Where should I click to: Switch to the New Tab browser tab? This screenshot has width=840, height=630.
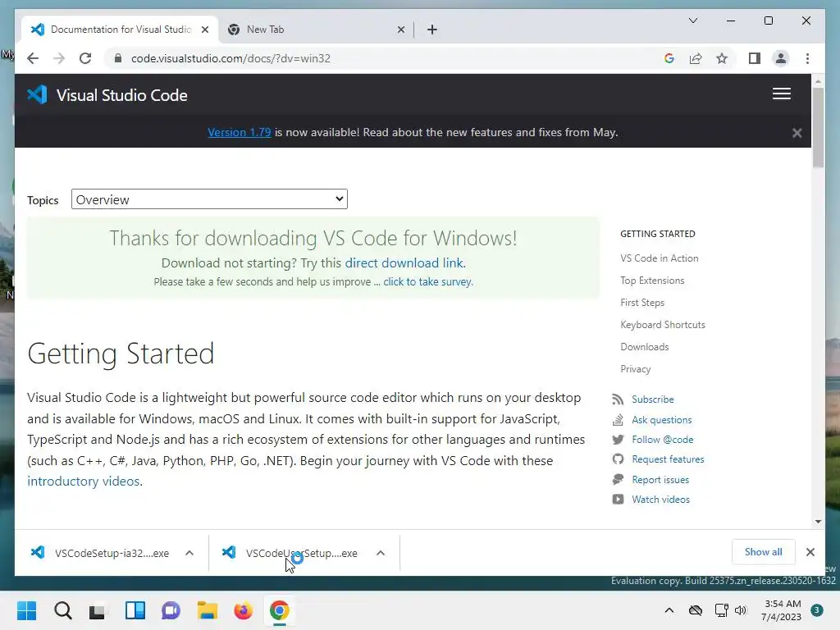(316, 30)
